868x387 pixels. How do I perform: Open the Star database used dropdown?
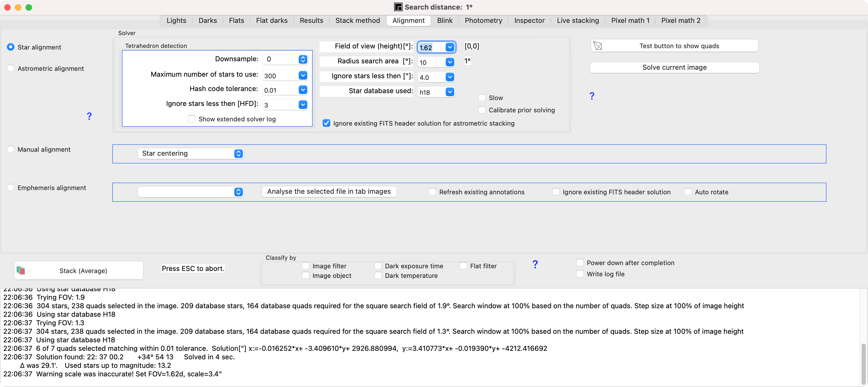click(x=449, y=92)
